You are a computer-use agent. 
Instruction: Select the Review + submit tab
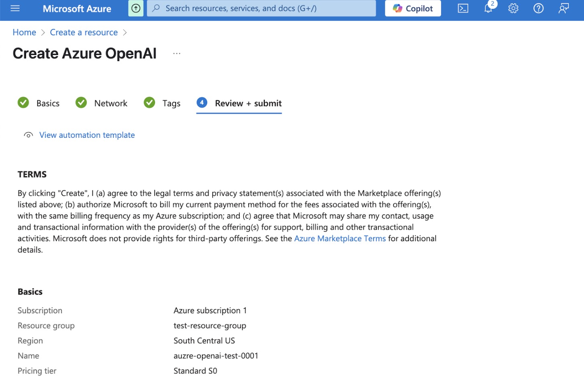click(248, 104)
